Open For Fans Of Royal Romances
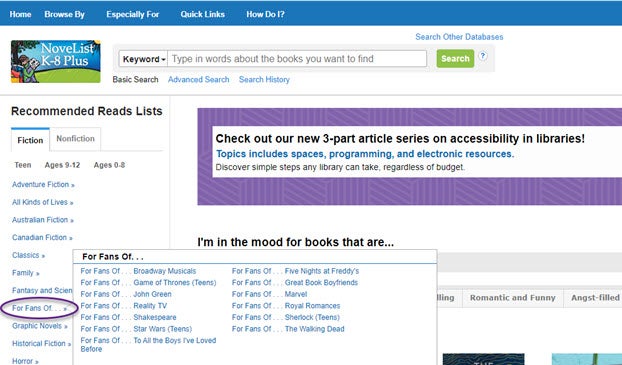Screen dimensions: 622x365 click(286, 306)
